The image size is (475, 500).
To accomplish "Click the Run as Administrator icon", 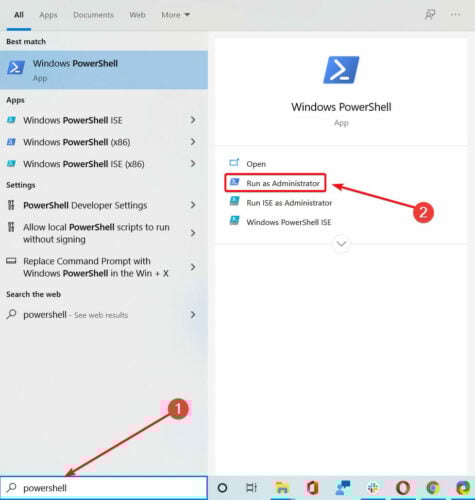I will click(x=234, y=182).
